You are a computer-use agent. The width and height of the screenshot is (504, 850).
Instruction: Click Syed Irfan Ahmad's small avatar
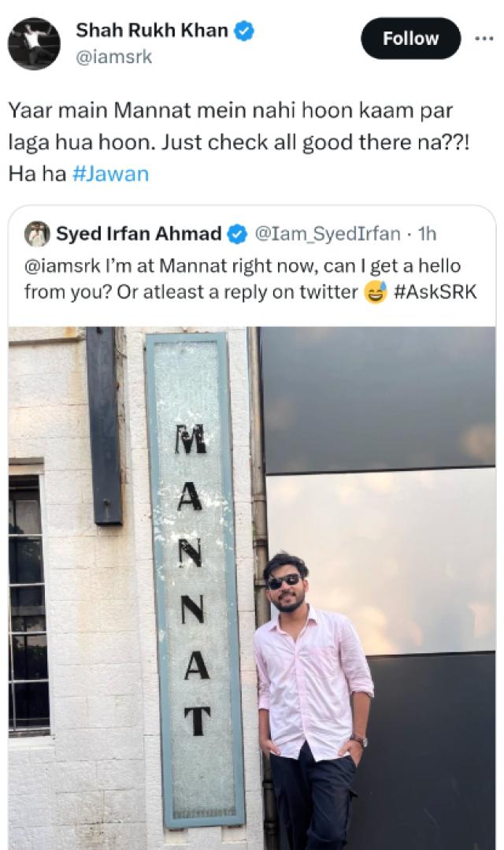click(37, 234)
